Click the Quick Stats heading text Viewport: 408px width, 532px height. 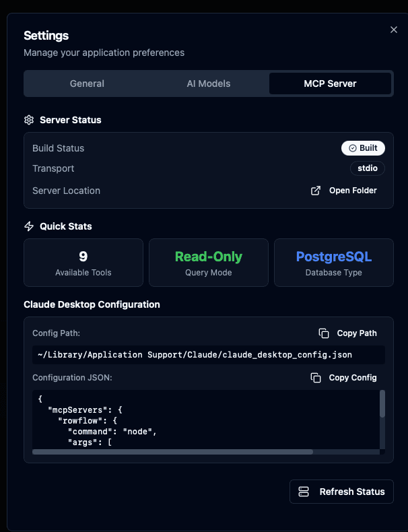click(66, 226)
